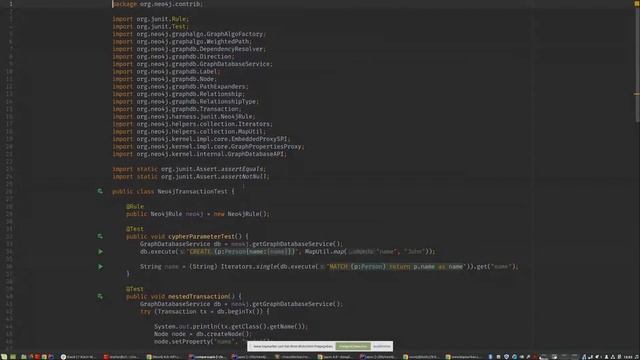The image size is (640, 360).
Task: Click 'EmbeddedProxySPI' import line
Action: [x=201, y=139]
